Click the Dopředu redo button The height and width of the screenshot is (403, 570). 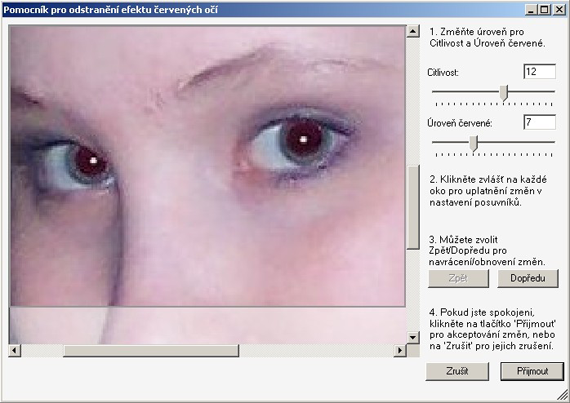pos(528,278)
